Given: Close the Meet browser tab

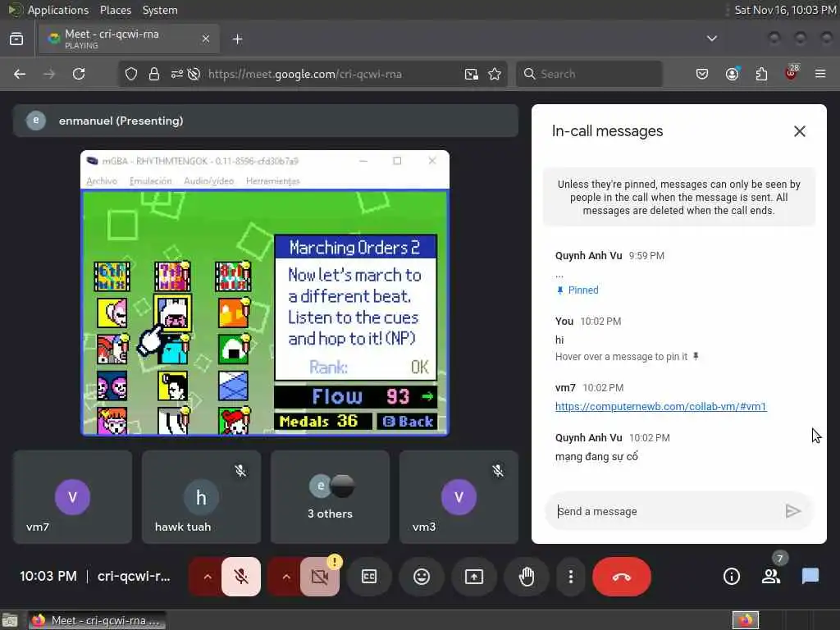Looking at the screenshot, I should point(206,39).
